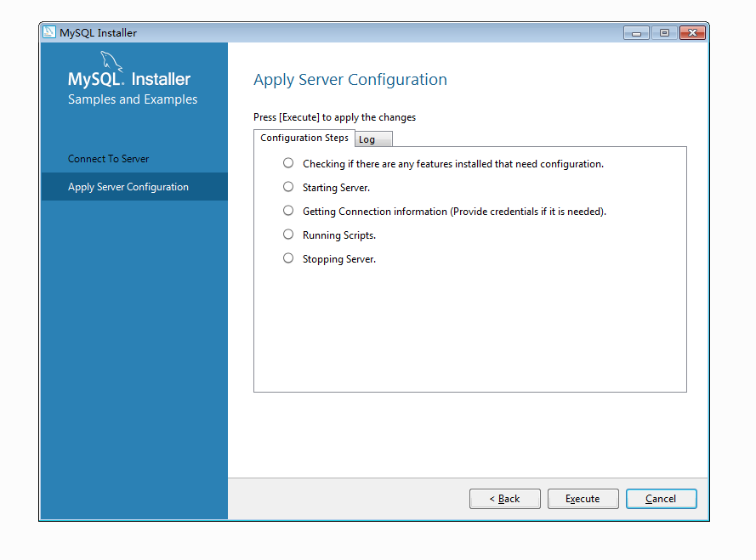Select the Running Scripts step radio

(x=287, y=235)
